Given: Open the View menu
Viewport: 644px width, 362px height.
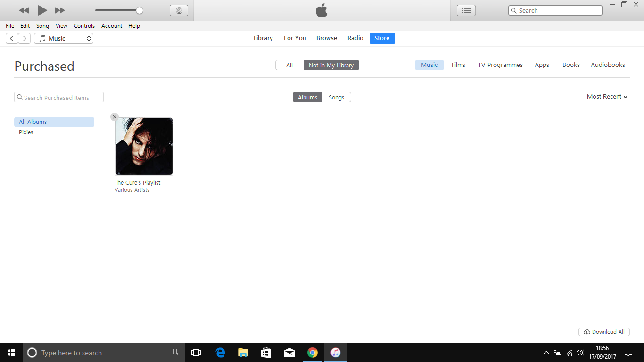Looking at the screenshot, I should click(x=61, y=26).
